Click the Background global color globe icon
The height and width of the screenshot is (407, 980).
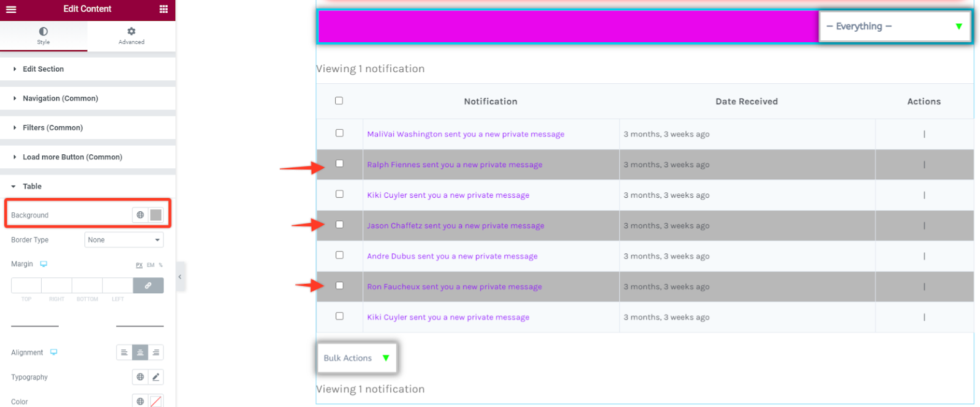[x=140, y=215]
